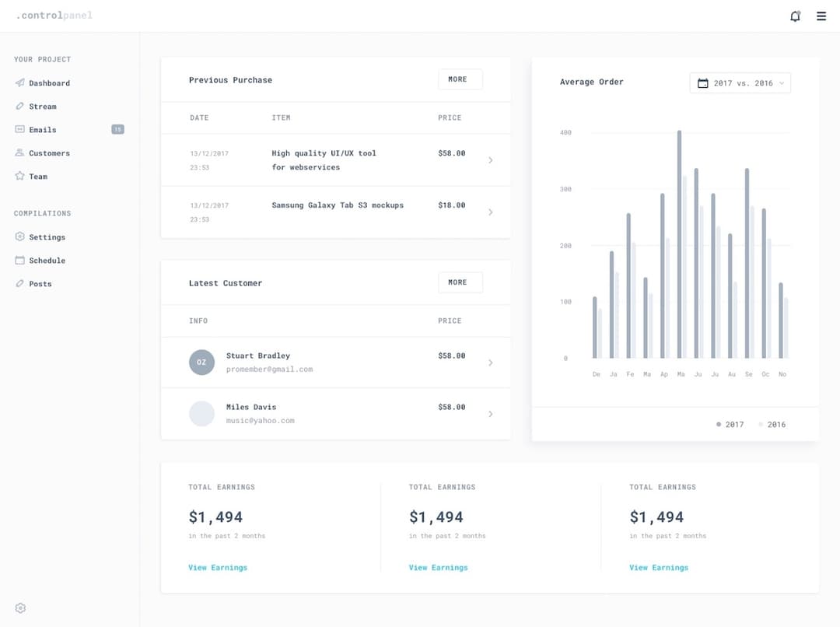Click MORE on Previous Purchase
The image size is (840, 627).
coord(460,79)
